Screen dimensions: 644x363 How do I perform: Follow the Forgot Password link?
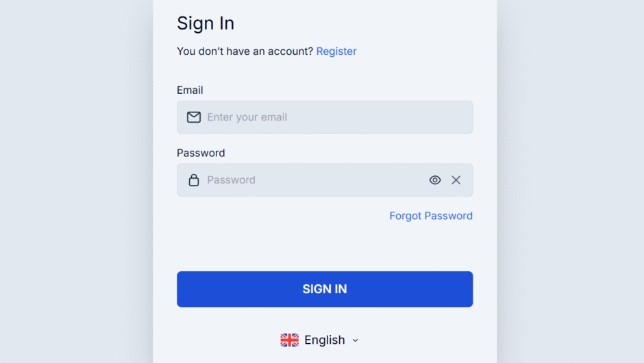(x=431, y=216)
